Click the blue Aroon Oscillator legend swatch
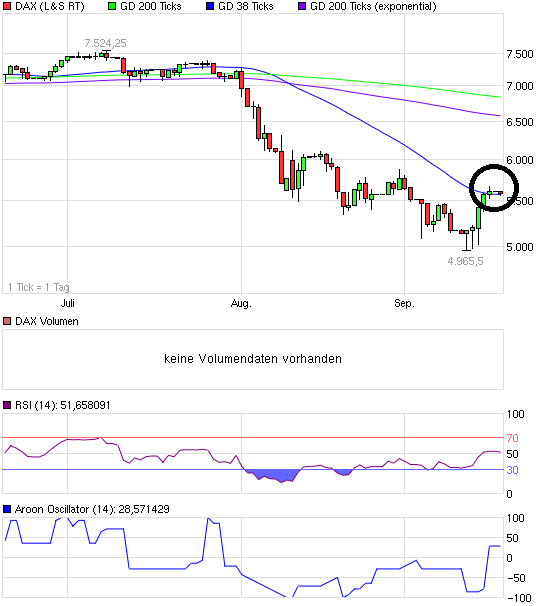 click(7, 509)
